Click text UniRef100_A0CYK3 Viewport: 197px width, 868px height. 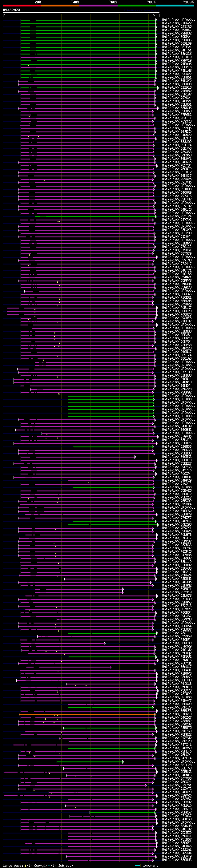[177, 467]
